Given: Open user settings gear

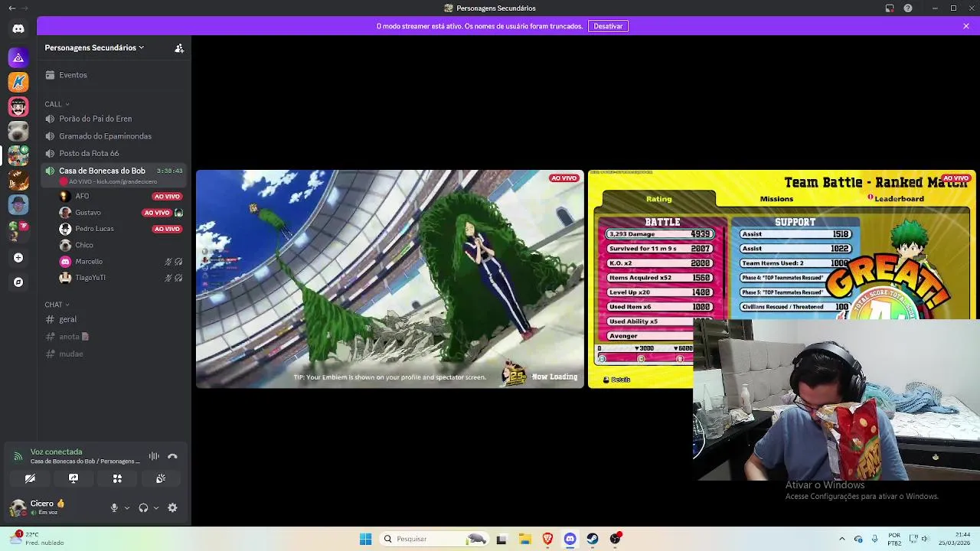Looking at the screenshot, I should point(172,507).
